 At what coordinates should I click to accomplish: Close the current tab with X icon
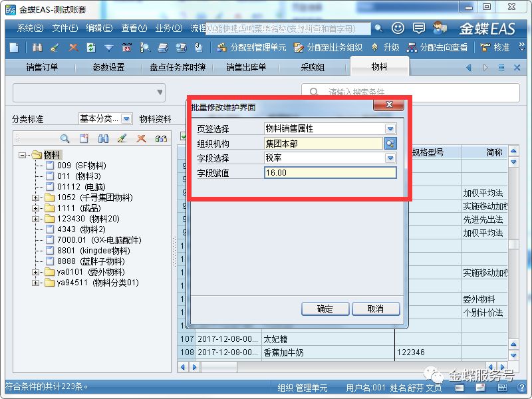[517, 68]
